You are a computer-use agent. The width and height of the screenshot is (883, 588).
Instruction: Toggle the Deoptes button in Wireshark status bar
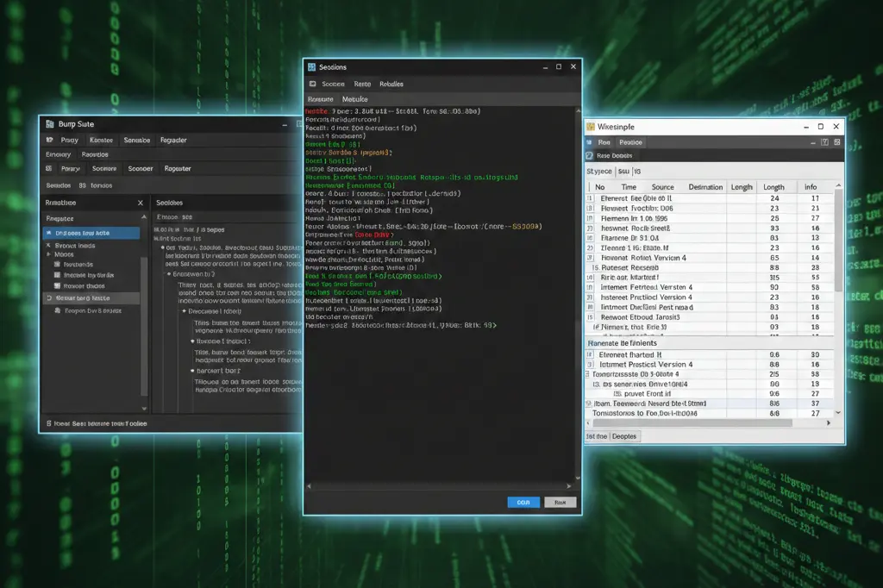click(623, 436)
